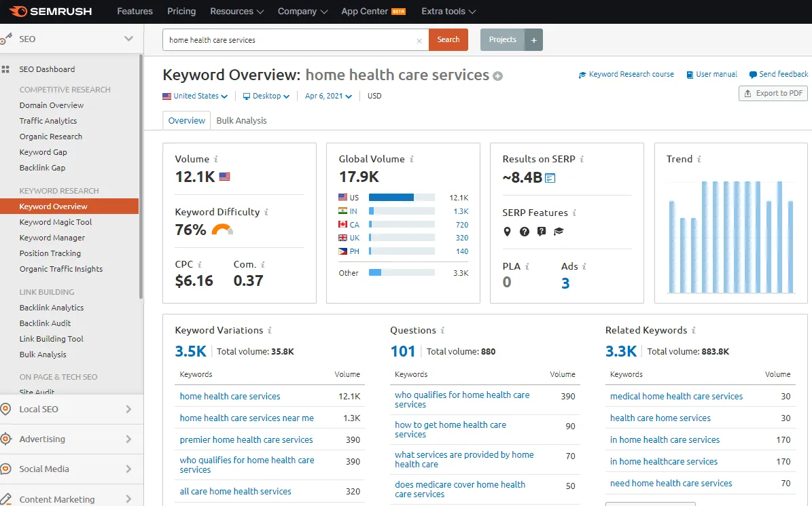
Task: Click the info icon next to Keyword Difficulty
Action: tap(266, 212)
